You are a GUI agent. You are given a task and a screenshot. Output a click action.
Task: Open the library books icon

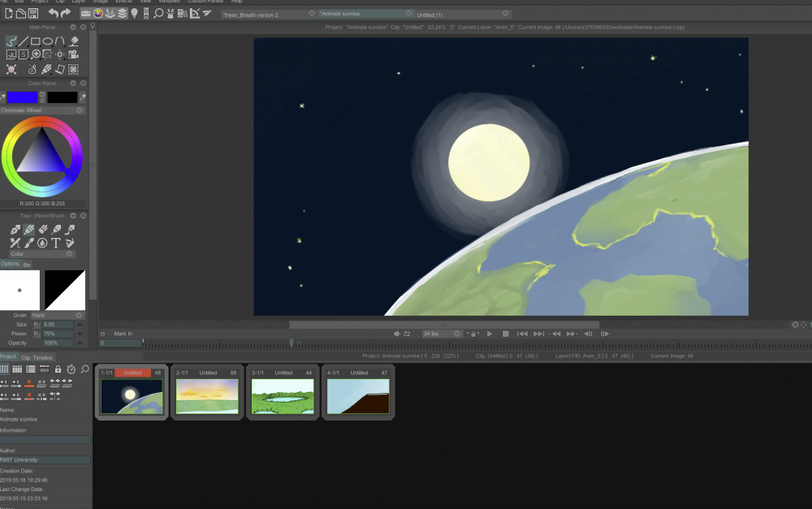pyautogui.click(x=182, y=14)
